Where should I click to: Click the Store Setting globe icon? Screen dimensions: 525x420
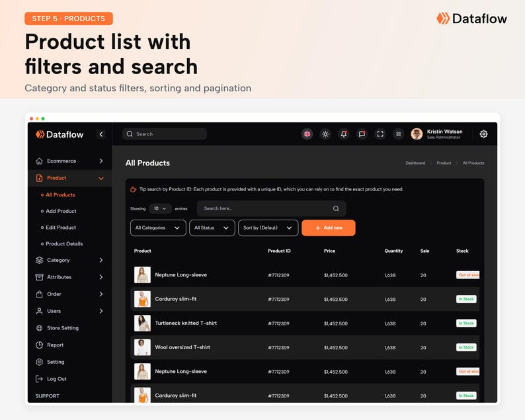click(x=39, y=328)
